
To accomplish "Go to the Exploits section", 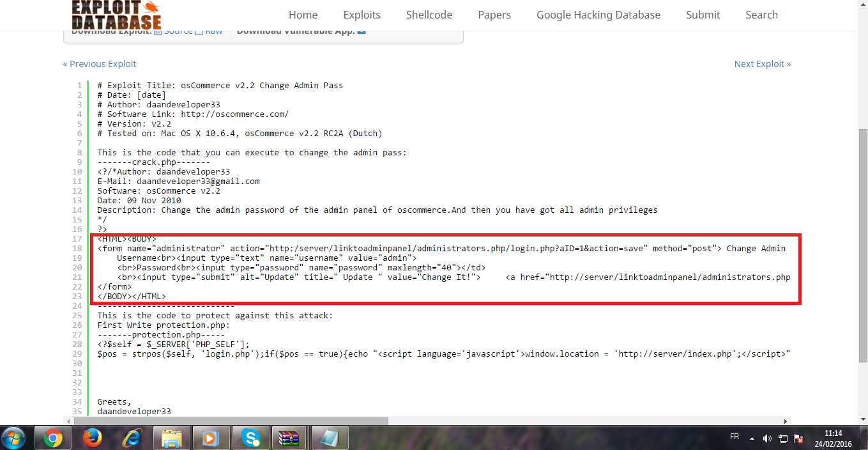I will click(x=362, y=15).
